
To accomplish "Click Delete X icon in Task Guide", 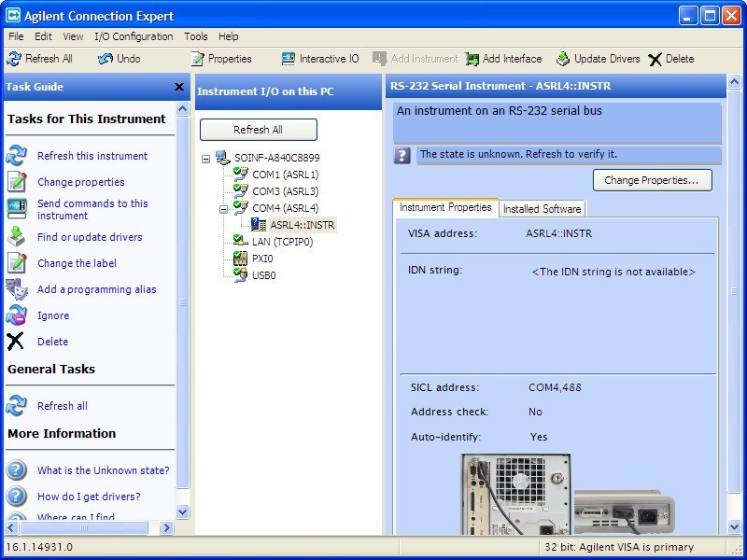I will point(15,342).
